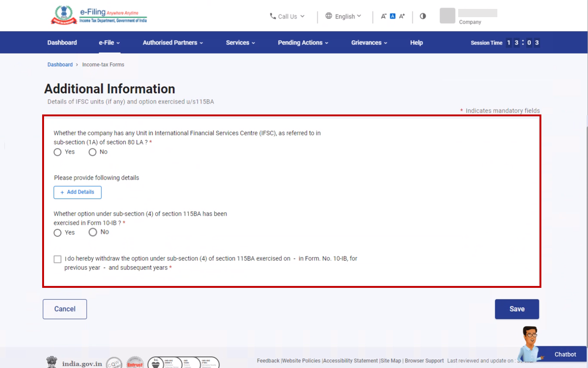Select the default font size icon
The width and height of the screenshot is (588, 368).
click(x=392, y=16)
